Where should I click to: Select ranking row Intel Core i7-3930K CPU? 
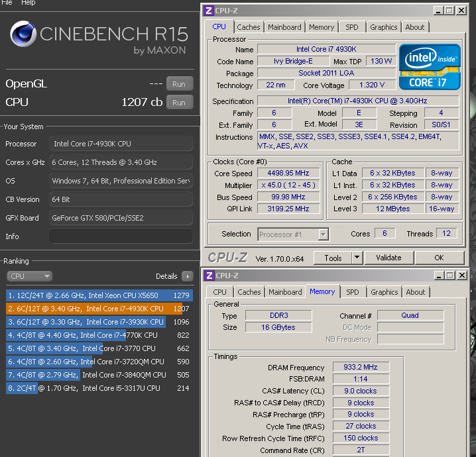[99, 322]
